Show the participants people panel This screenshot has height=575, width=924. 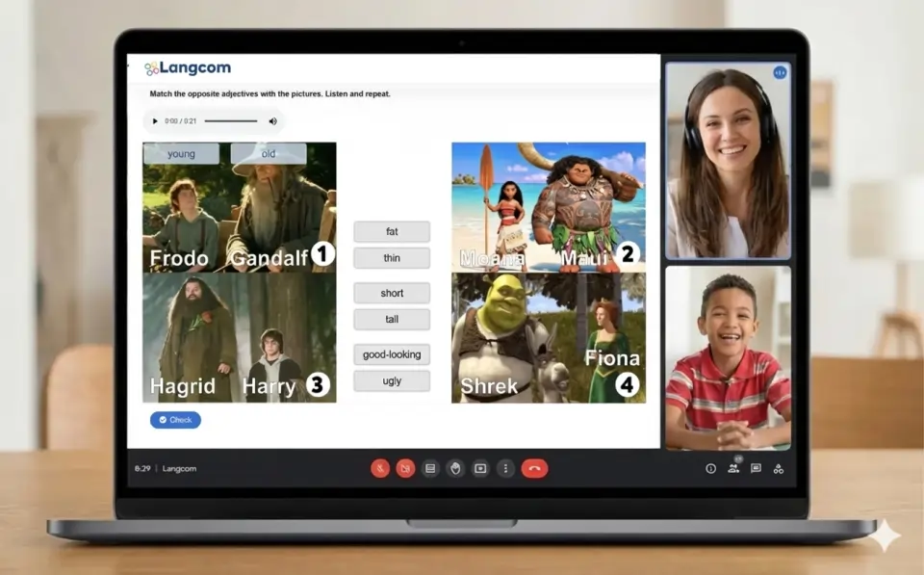point(733,468)
